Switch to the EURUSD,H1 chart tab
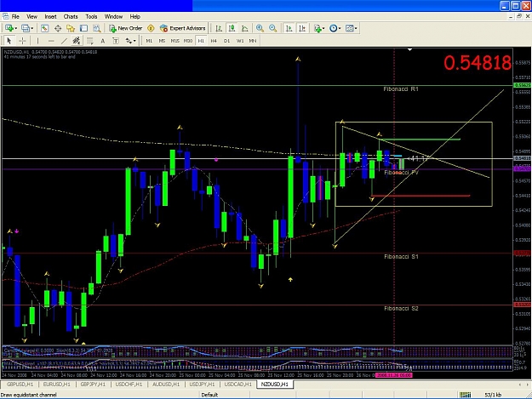The image size is (532, 399). click(x=57, y=385)
